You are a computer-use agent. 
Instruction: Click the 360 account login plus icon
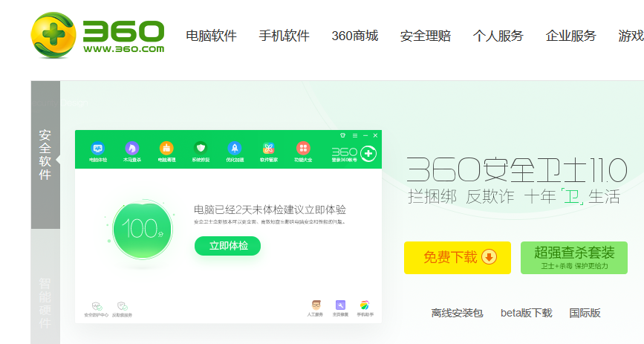tap(368, 154)
